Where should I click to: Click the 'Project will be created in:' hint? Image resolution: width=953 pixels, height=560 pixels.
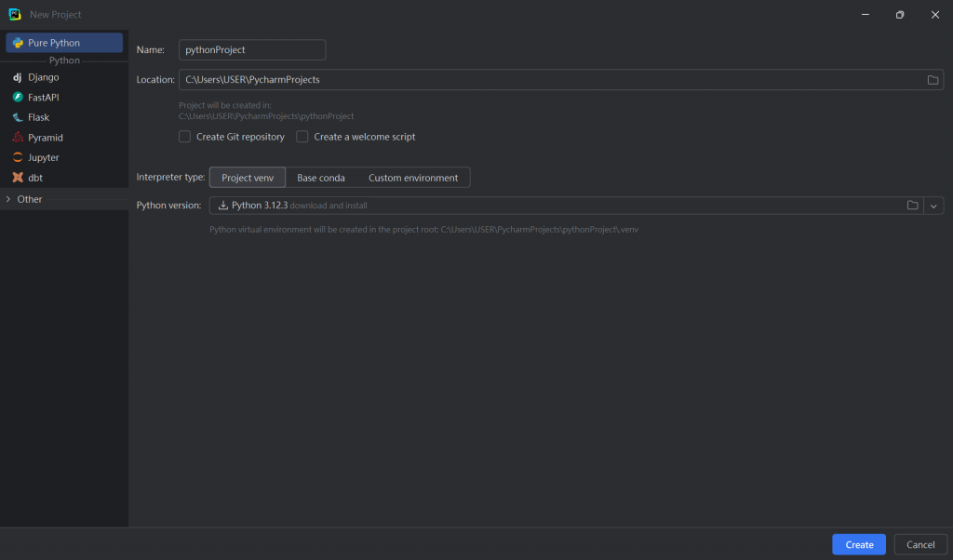tap(225, 105)
